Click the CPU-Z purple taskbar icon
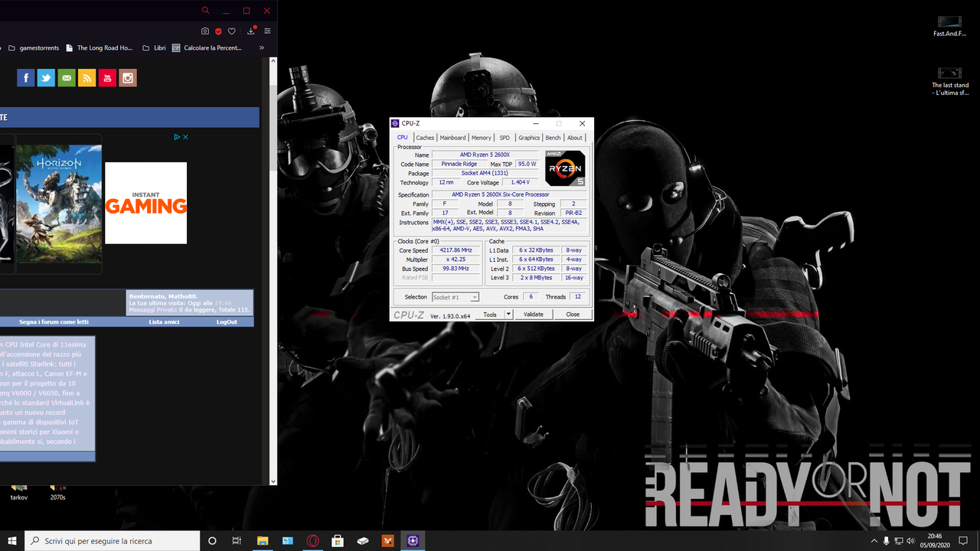Image resolution: width=980 pixels, height=551 pixels. pos(413,541)
